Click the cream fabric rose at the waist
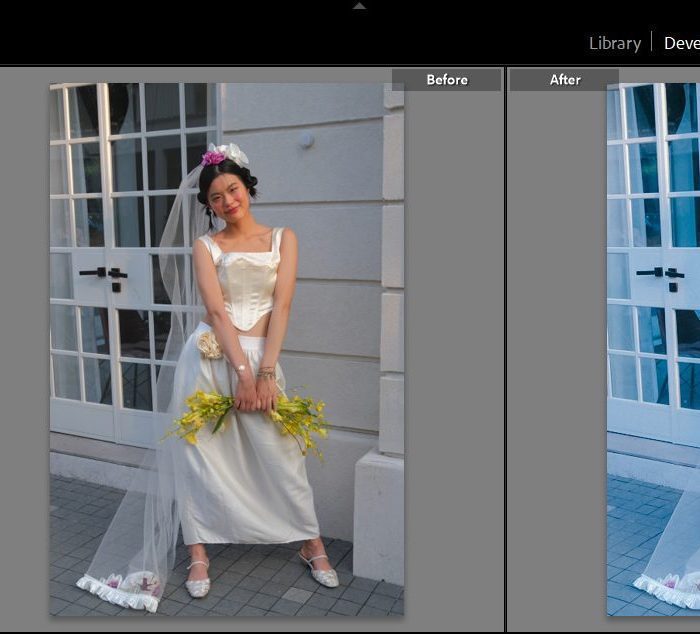Image resolution: width=700 pixels, height=634 pixels. (x=209, y=345)
